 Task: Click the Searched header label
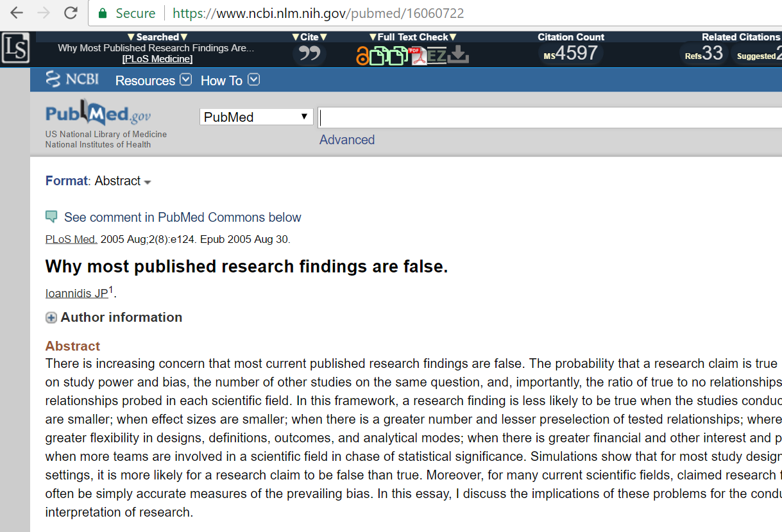tap(157, 37)
